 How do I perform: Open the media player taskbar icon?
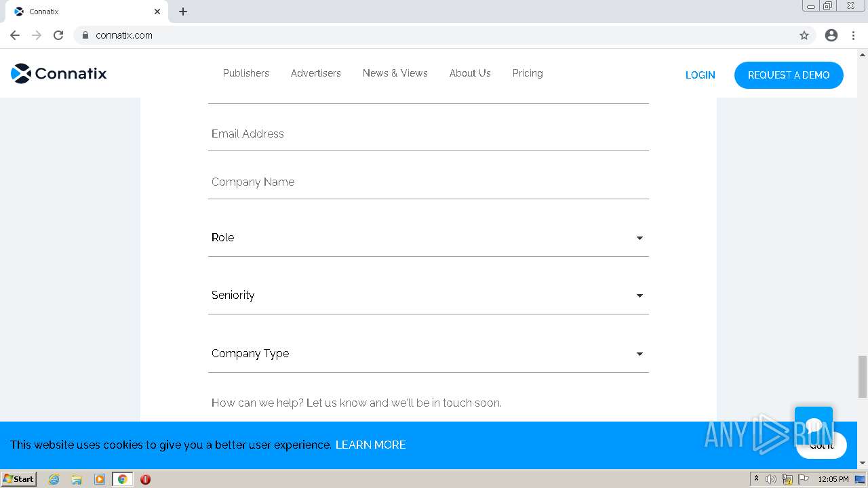100,479
